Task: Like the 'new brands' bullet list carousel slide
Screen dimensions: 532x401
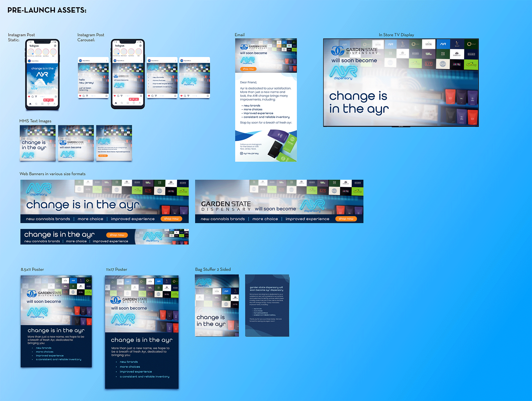Action: point(149,96)
